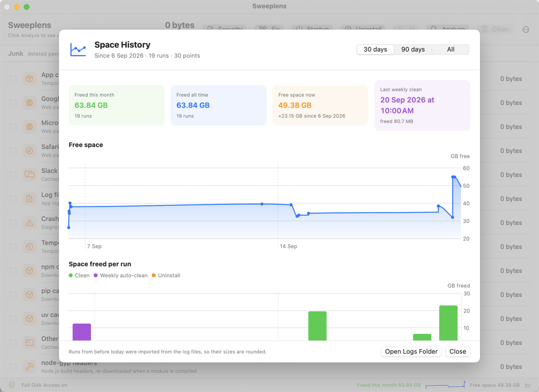Show All history range
Image resolution: width=539 pixels, height=392 pixels.
pyautogui.click(x=451, y=49)
